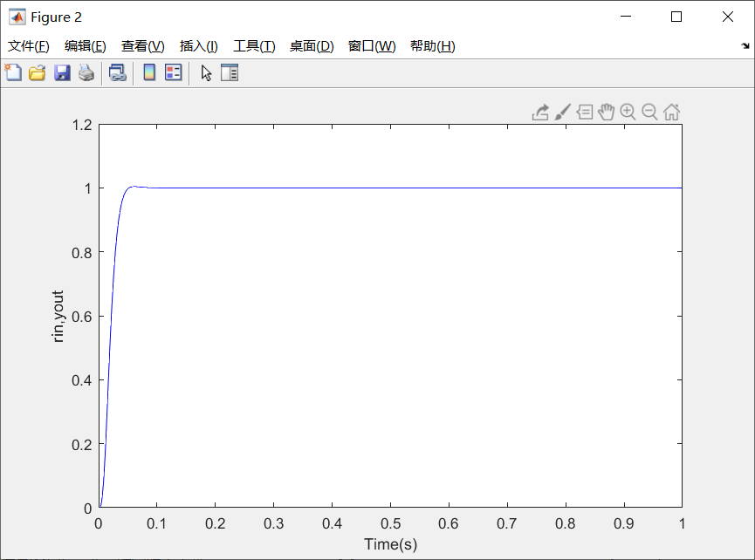Insert a legend using the legend icon
The width and height of the screenshot is (755, 560).
(x=172, y=72)
